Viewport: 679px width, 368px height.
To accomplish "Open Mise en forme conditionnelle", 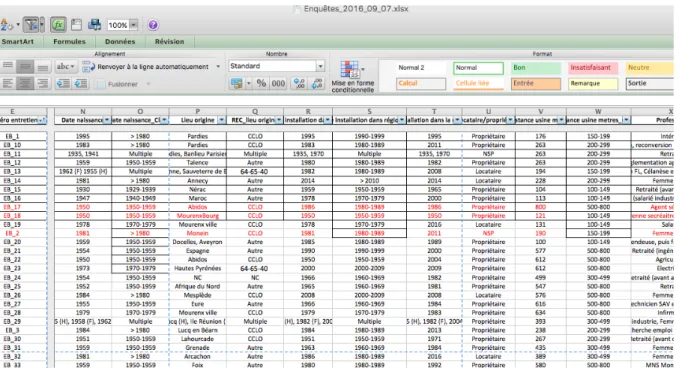I will [352, 77].
